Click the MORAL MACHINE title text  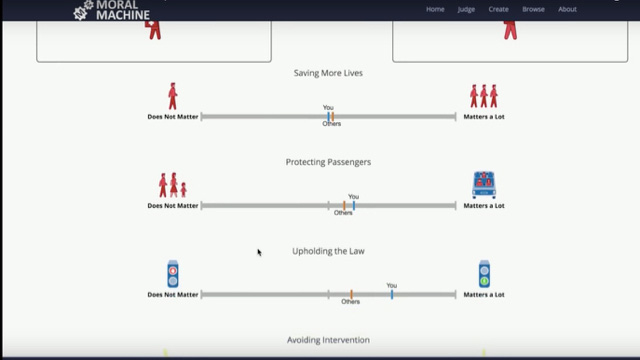[122, 10]
